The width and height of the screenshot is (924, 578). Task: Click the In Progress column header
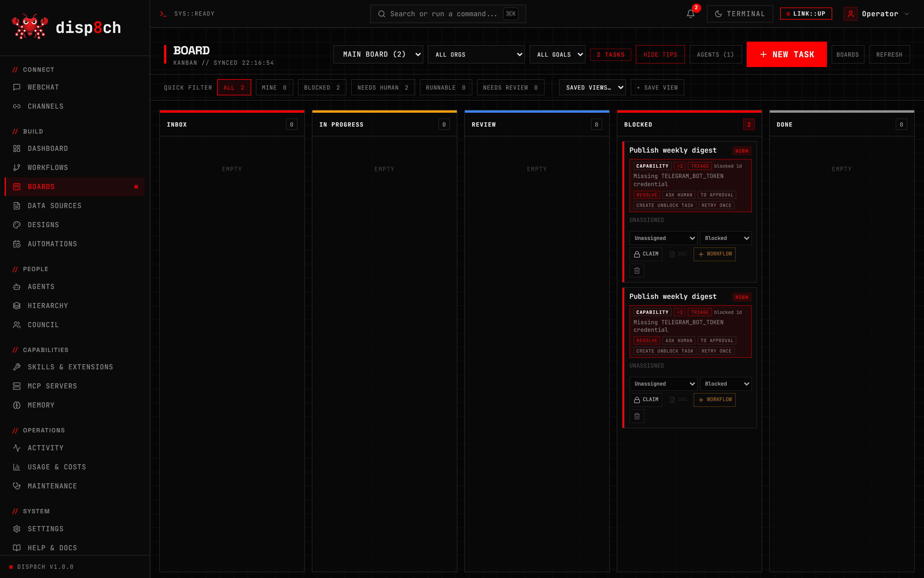pos(384,125)
